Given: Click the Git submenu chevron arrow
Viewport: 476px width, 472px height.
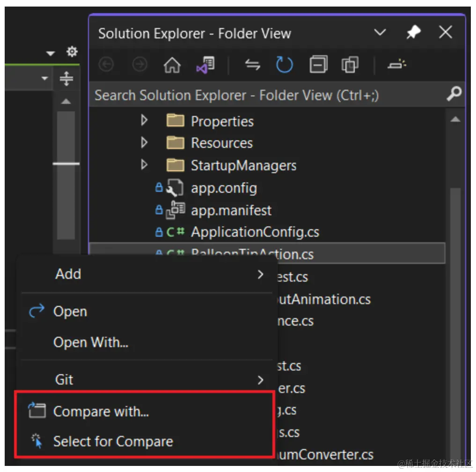Looking at the screenshot, I should (x=260, y=380).
